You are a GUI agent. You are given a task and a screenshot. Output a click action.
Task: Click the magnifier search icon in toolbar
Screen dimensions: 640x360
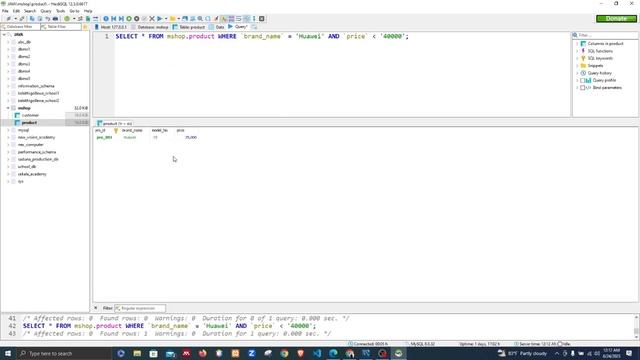200,19
